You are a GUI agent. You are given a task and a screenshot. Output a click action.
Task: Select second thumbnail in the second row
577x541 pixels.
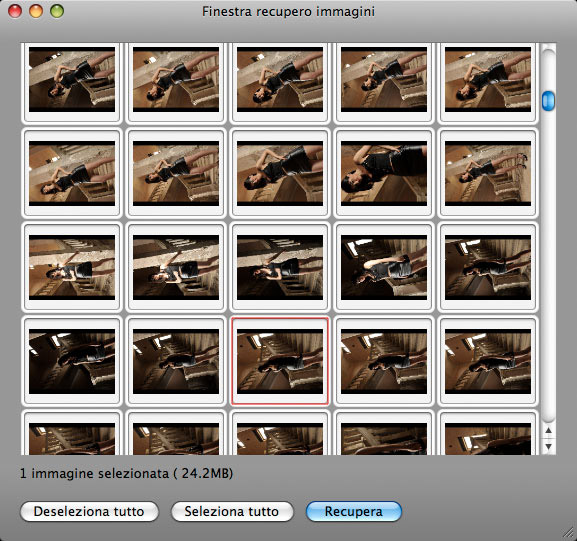[x=176, y=173]
